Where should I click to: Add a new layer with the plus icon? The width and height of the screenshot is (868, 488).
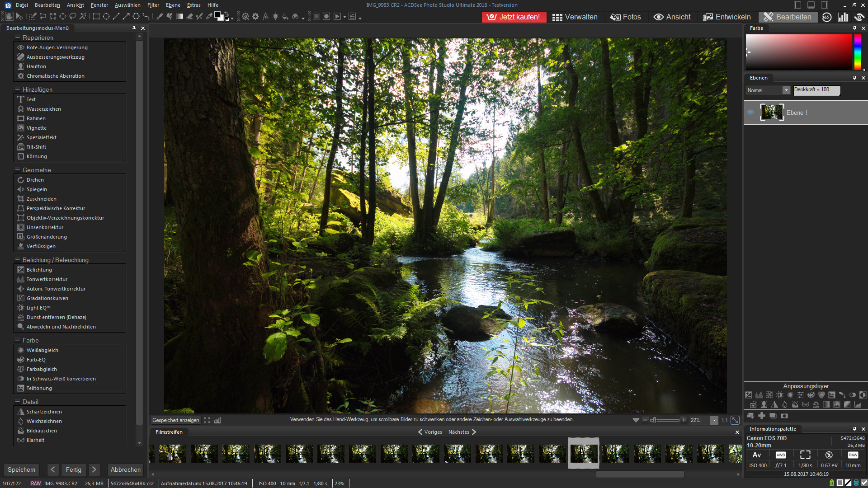tap(762, 415)
